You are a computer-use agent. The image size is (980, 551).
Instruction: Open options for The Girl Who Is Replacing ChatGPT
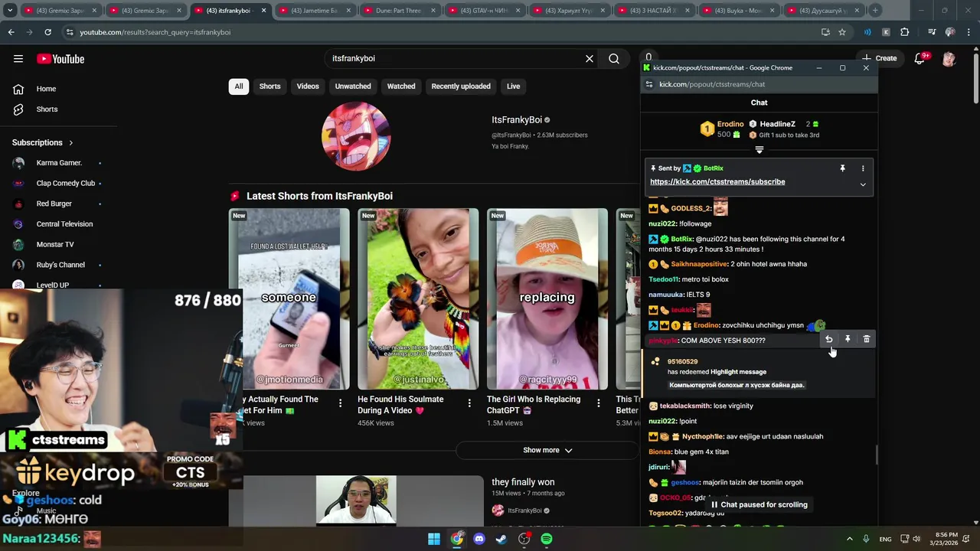599,403
